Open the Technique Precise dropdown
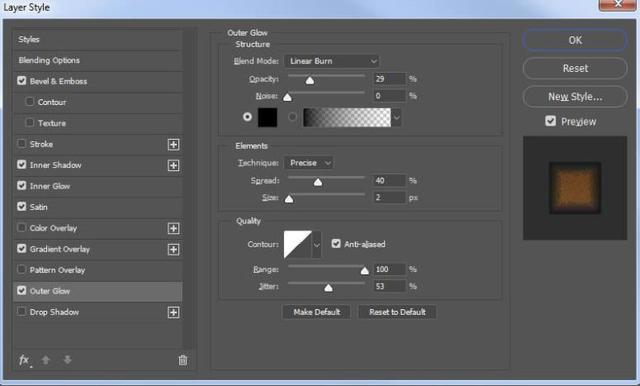640x386 pixels. click(309, 163)
